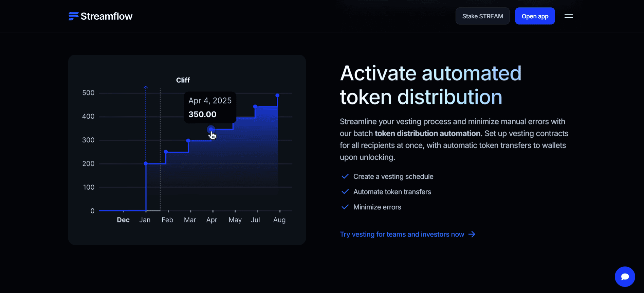
Task: Click the 400 y-axis value
Action: [88, 116]
